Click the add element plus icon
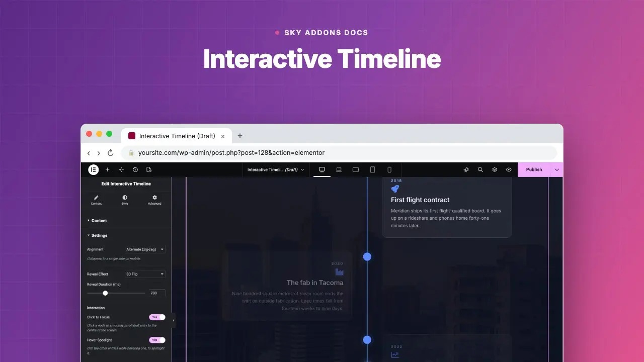Screen dimensions: 644x362 (x=107, y=169)
